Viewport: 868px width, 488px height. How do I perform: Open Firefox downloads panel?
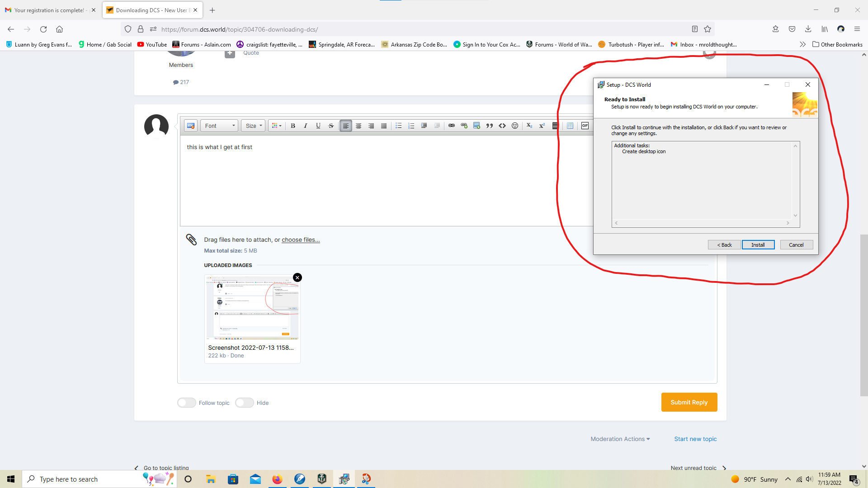(x=808, y=29)
